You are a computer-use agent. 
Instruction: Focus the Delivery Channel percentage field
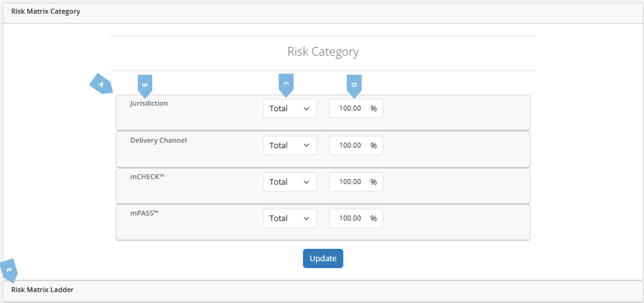pyautogui.click(x=350, y=145)
